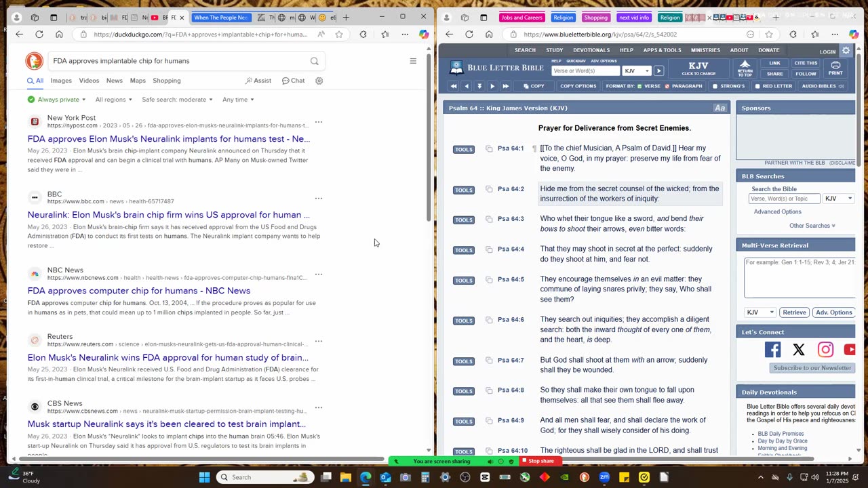This screenshot has height=488, width=868.
Task: Switch to the Videos search tab
Action: pos(89,81)
